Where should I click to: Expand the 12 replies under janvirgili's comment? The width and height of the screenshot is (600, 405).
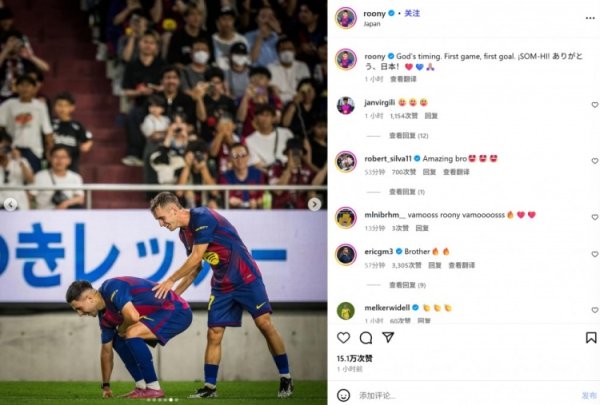coord(408,136)
